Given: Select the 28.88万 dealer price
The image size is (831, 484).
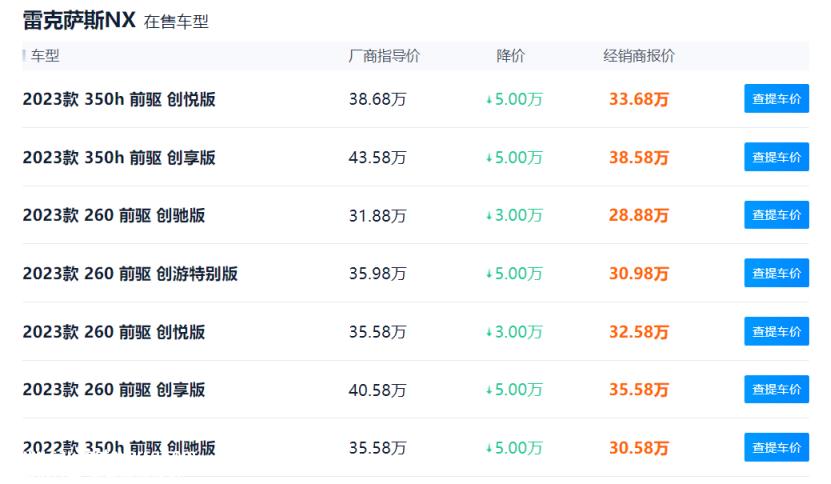Looking at the screenshot, I should [x=639, y=215].
